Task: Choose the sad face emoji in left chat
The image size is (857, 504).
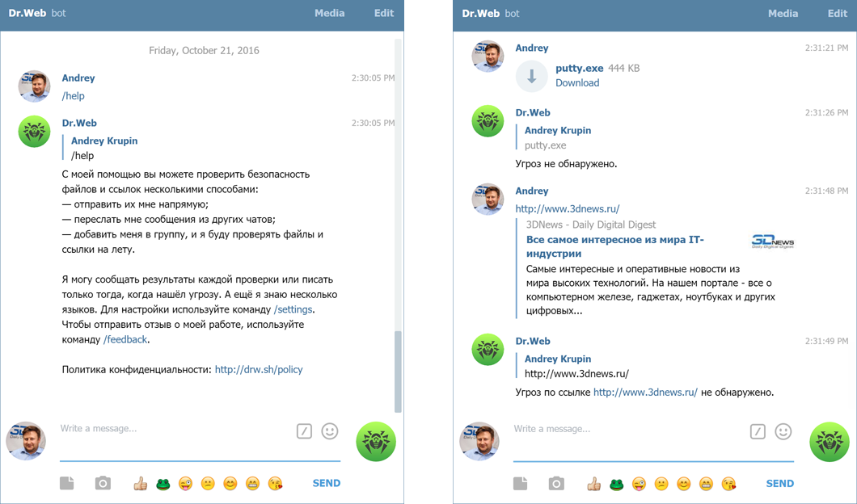Action: coord(208,483)
